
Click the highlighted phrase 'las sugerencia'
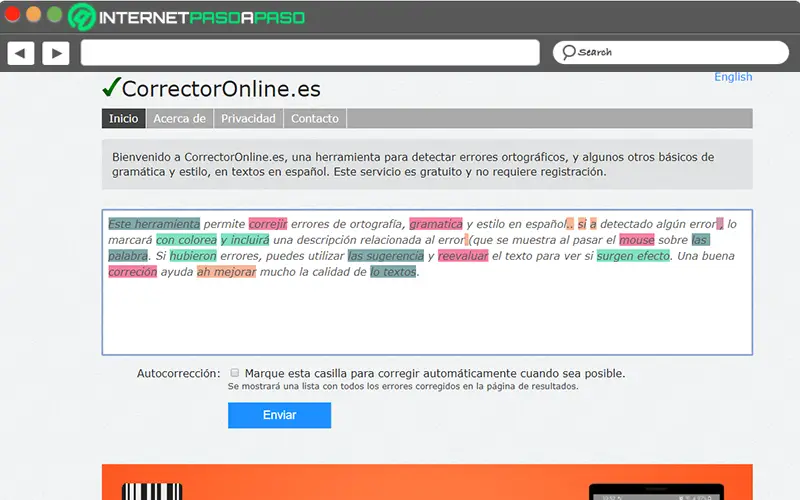(386, 256)
